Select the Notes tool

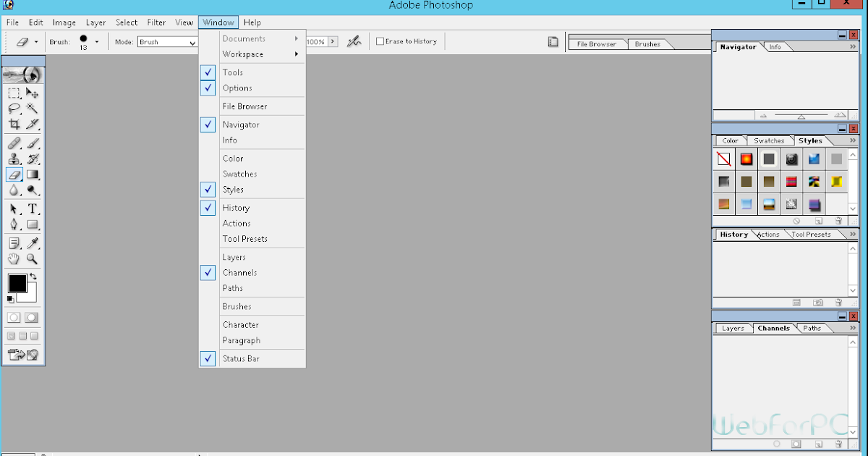[14, 243]
